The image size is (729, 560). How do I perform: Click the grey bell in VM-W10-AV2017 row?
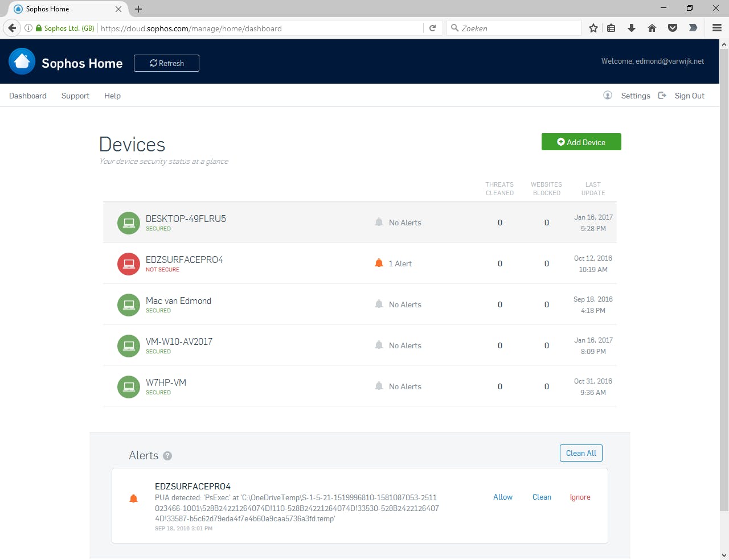point(379,345)
